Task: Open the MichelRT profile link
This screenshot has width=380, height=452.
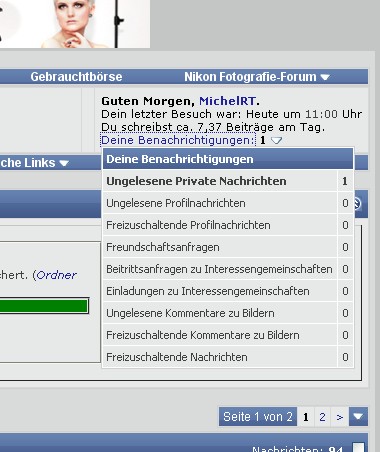Action: point(228,101)
